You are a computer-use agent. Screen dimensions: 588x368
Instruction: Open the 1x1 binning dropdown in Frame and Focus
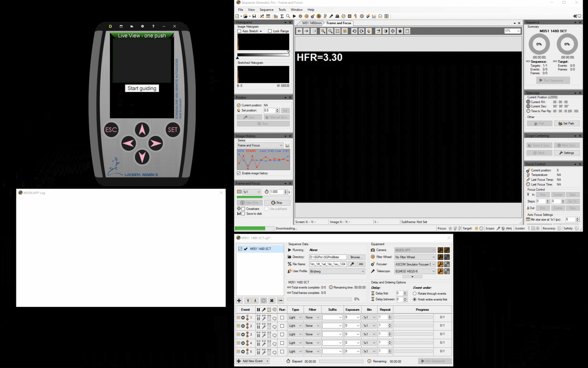point(258,192)
